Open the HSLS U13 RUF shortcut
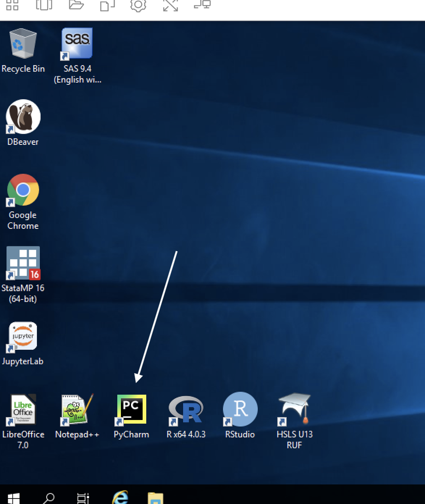This screenshot has width=425, height=504. point(294,409)
